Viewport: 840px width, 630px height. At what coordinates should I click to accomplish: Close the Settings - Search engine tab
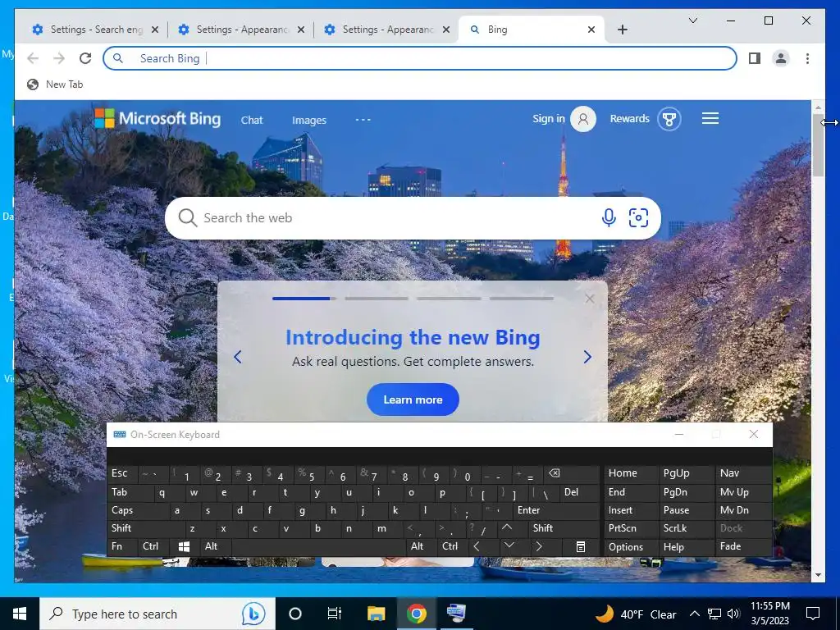click(x=155, y=30)
